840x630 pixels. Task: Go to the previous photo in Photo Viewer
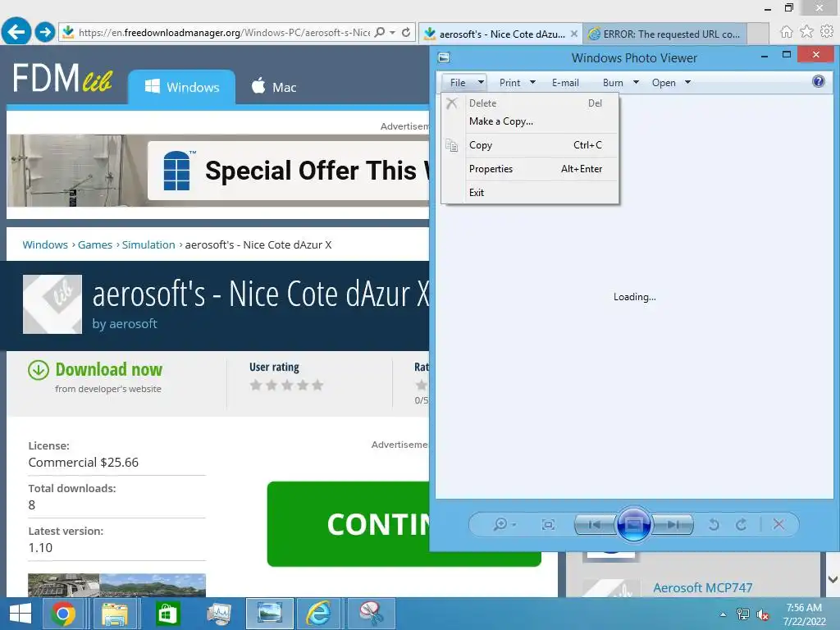coord(595,524)
